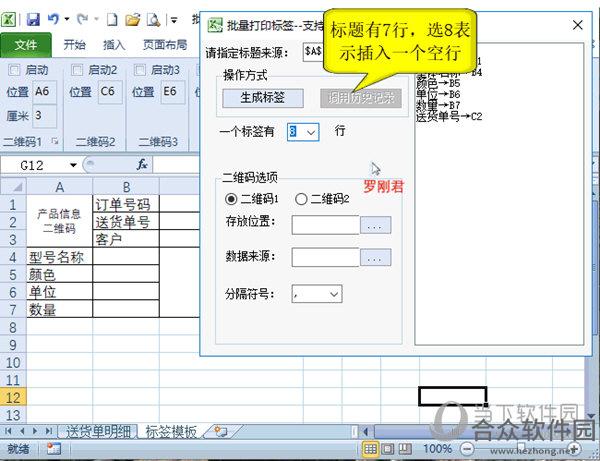
Task: Click cell containing 送货单号
Action: click(x=126, y=222)
